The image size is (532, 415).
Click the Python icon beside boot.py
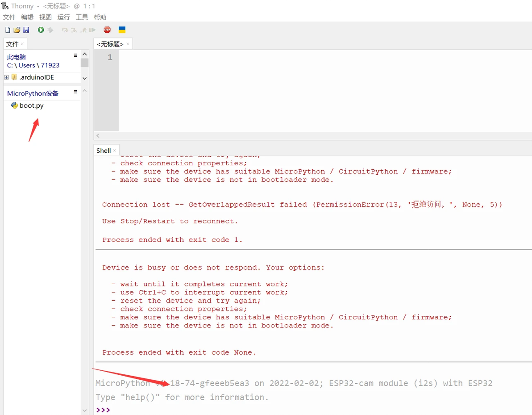[14, 105]
